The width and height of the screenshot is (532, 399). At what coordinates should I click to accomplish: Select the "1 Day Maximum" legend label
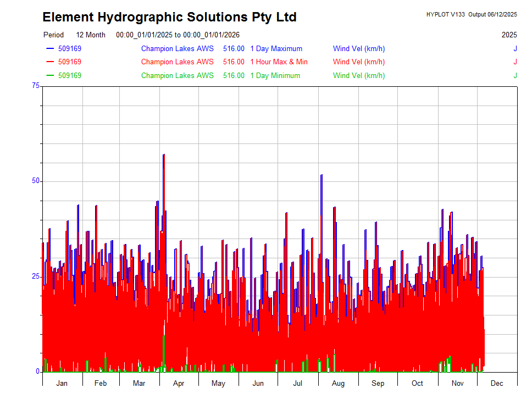tap(276, 48)
